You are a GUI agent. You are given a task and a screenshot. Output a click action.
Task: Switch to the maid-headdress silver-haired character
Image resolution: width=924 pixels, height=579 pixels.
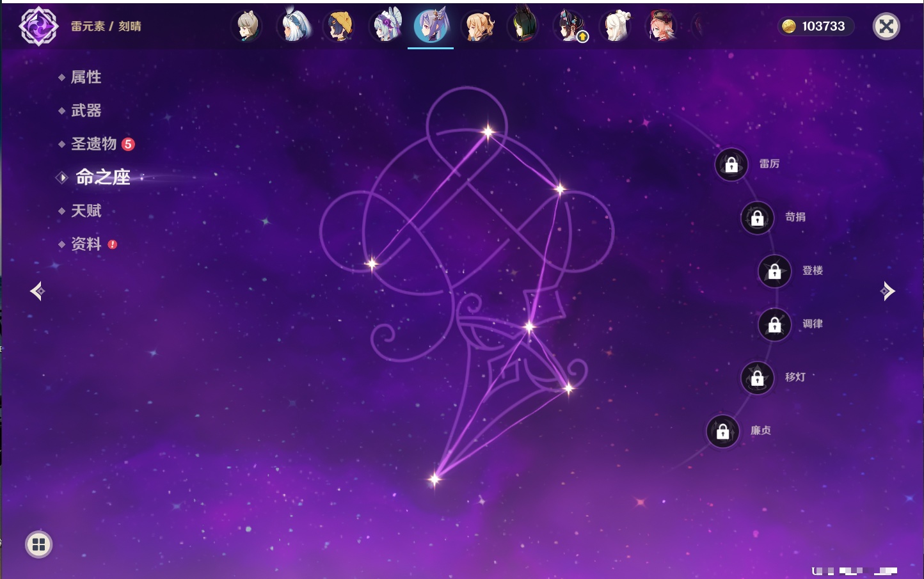(x=386, y=26)
